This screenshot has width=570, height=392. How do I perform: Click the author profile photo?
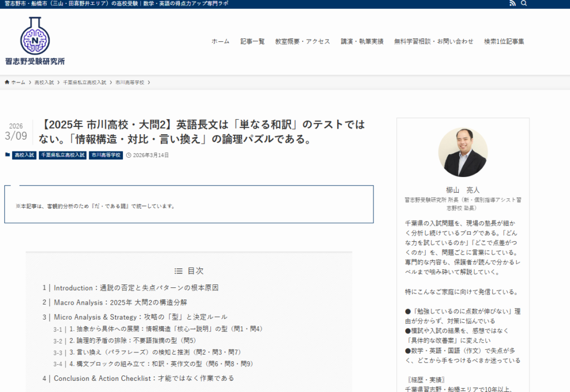point(463,153)
